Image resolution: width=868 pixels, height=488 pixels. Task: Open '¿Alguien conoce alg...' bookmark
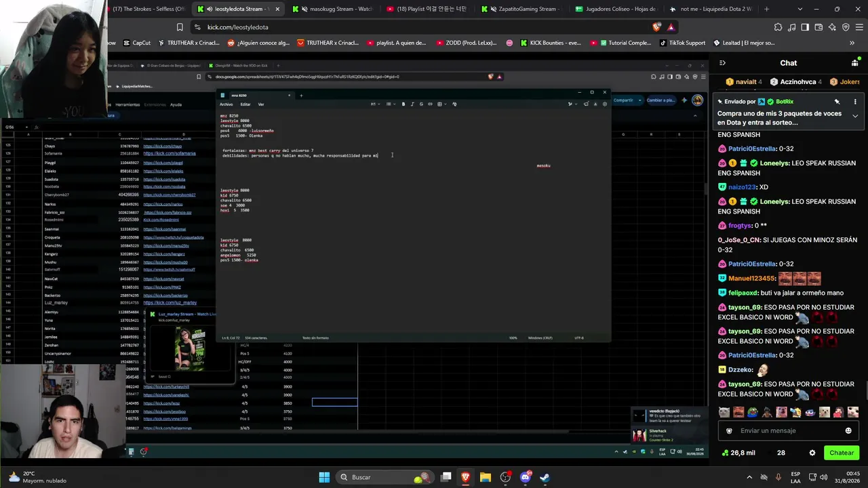click(x=258, y=43)
